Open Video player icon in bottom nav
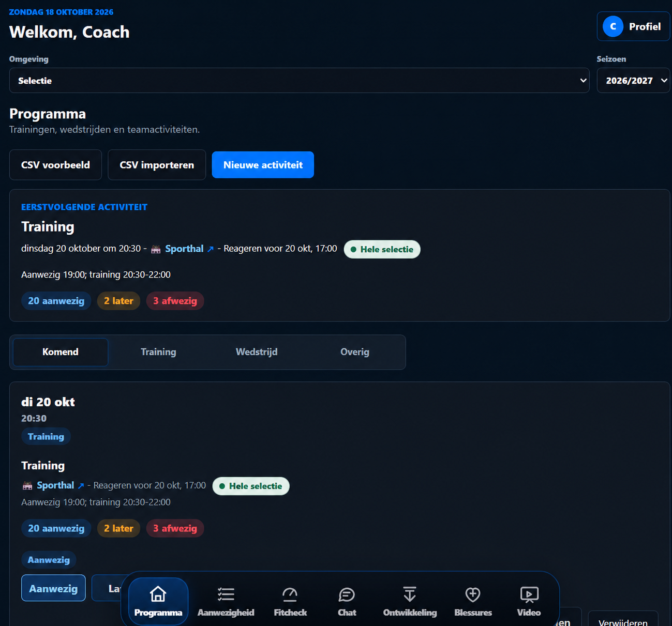Image resolution: width=672 pixels, height=626 pixels. [x=529, y=594]
